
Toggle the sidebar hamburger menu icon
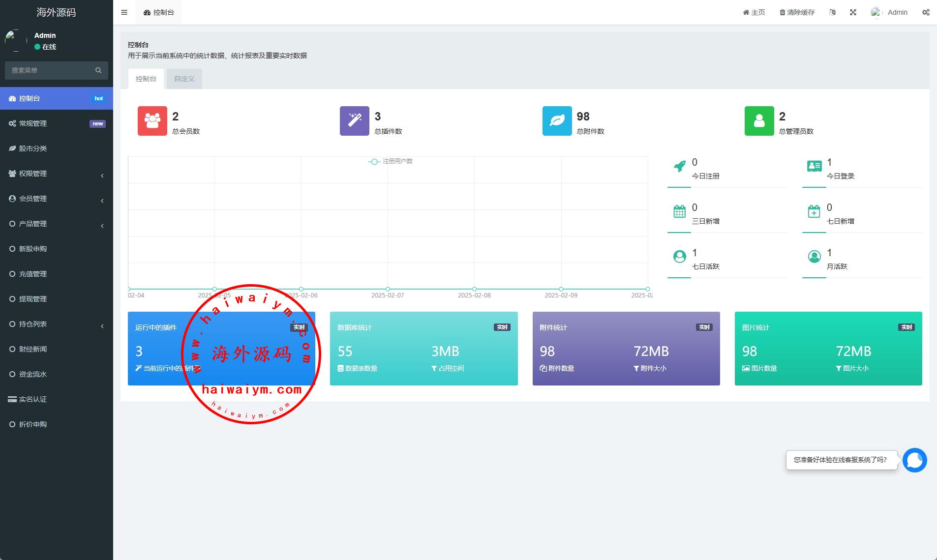[124, 12]
